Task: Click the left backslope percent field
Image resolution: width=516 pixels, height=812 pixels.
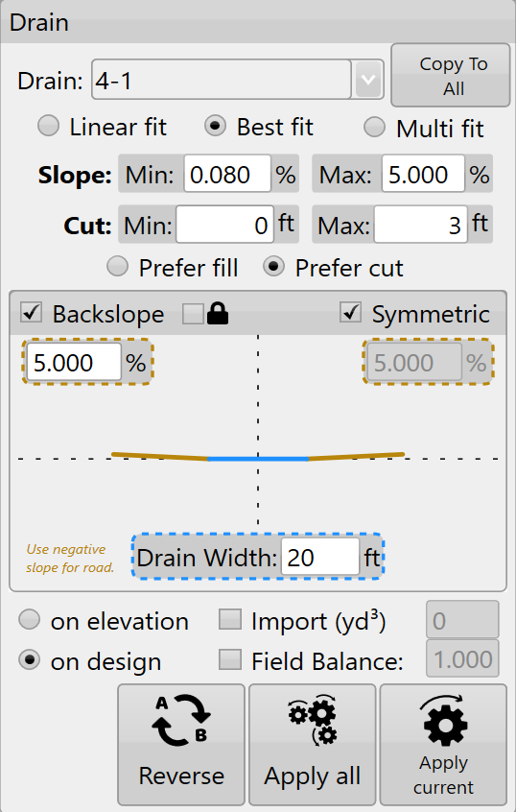Action: tap(74, 362)
